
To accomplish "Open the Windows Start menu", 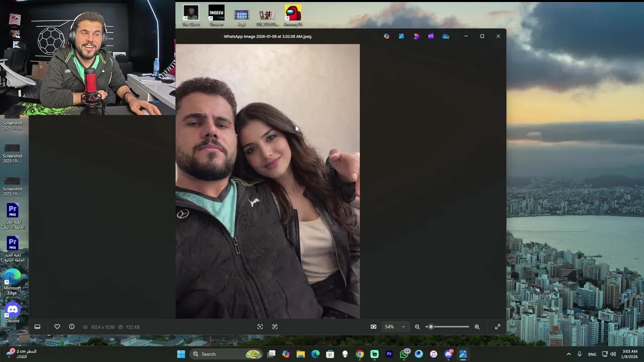I will (181, 354).
